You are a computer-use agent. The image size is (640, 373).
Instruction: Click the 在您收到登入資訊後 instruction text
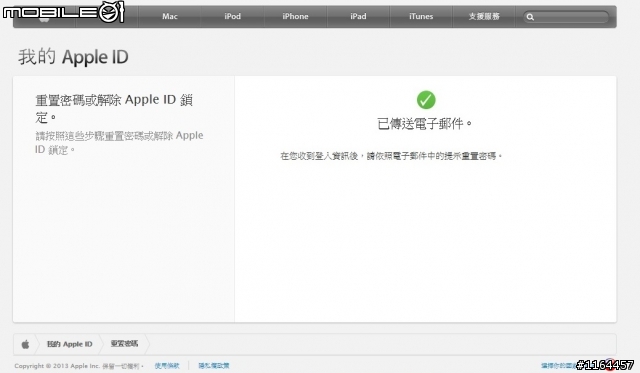[x=391, y=156]
